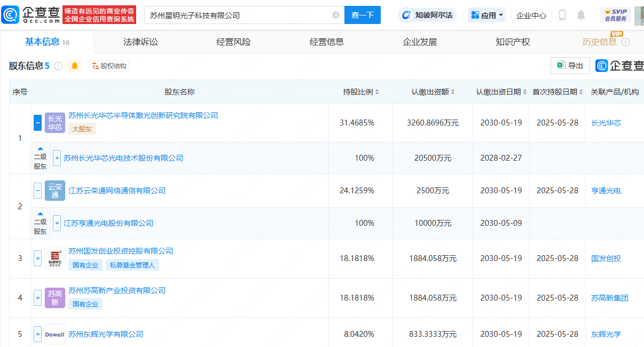Image resolution: width=644 pixels, height=347 pixels.
Task: Click the 长光华芯 company logo badge
Action: pos(55,123)
